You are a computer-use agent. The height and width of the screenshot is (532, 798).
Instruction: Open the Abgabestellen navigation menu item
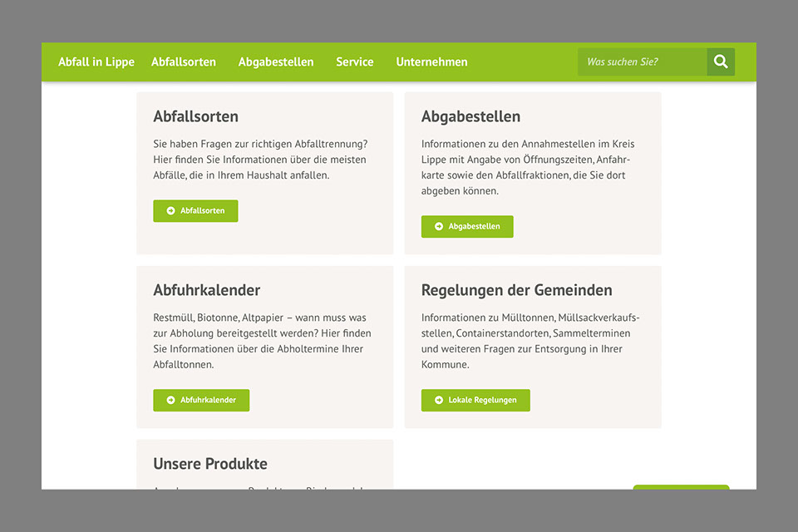click(x=276, y=62)
